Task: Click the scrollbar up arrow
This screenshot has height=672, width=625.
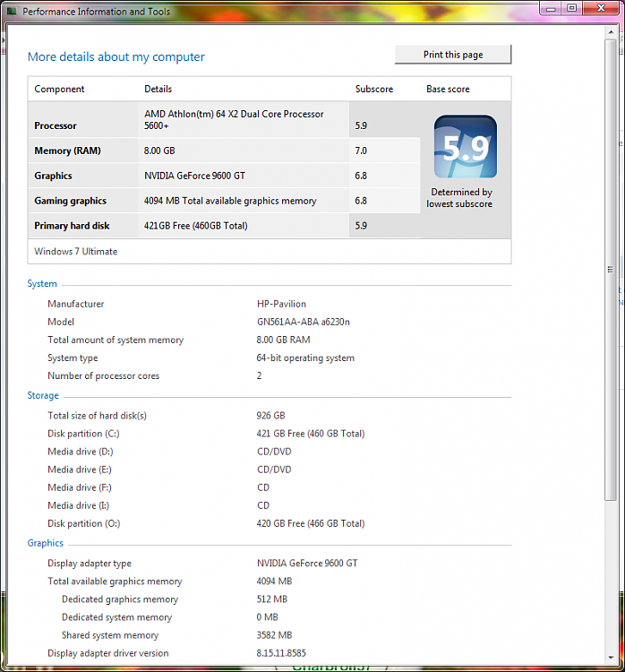Action: point(611,32)
